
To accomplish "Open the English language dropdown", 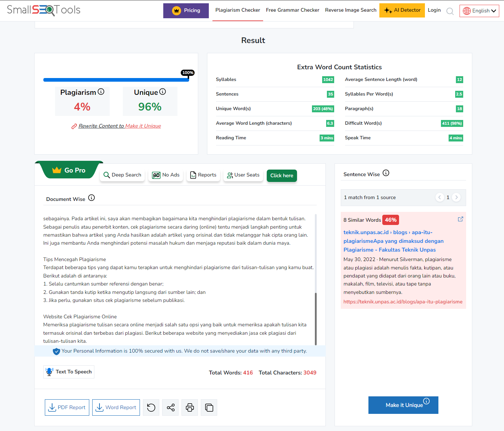I will (x=479, y=11).
